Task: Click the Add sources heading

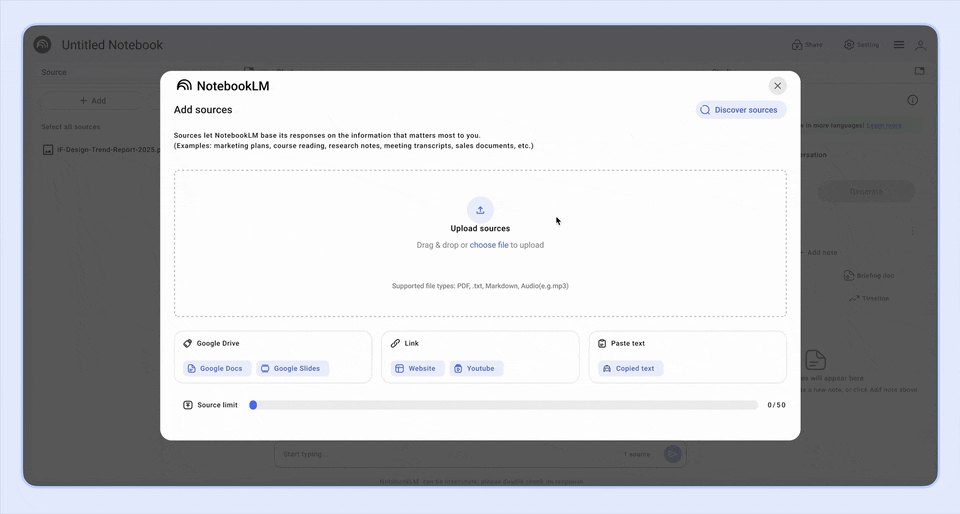Action: pos(203,110)
